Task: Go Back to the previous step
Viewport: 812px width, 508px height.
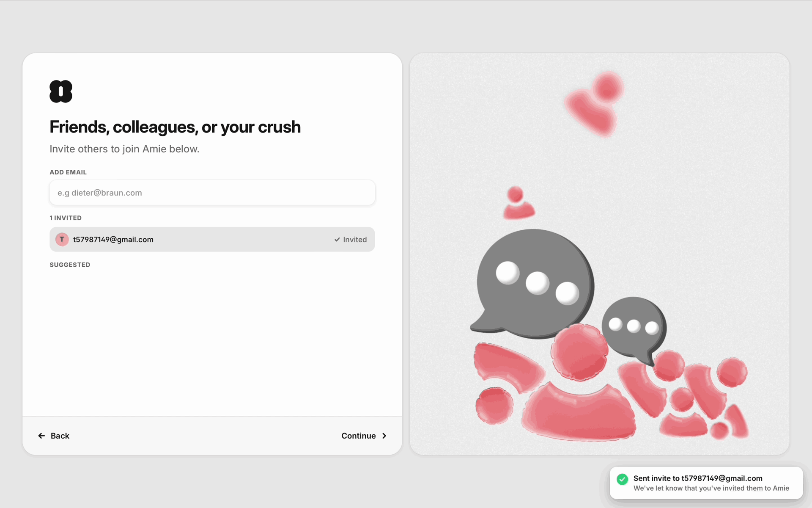Action: pyautogui.click(x=54, y=436)
